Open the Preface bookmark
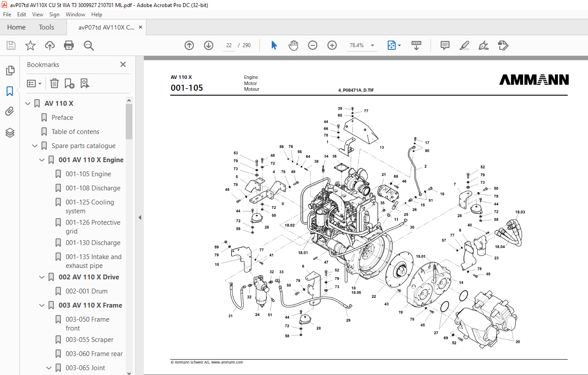 coord(62,118)
